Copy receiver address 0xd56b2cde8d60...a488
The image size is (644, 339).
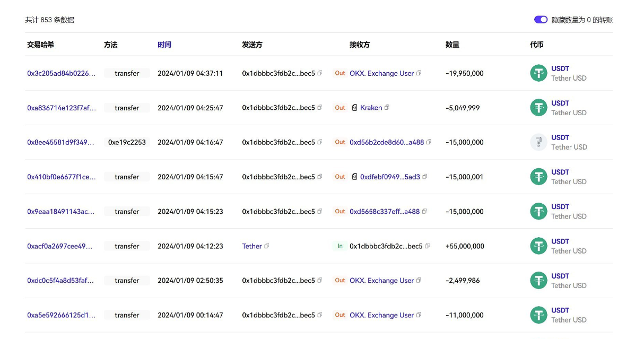click(x=429, y=142)
